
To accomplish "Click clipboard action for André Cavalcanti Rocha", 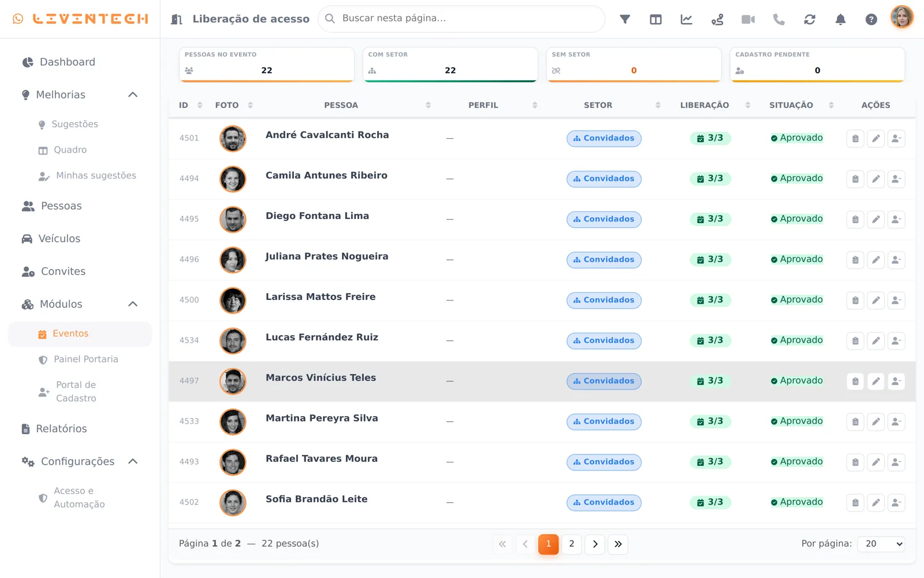I will click(855, 139).
